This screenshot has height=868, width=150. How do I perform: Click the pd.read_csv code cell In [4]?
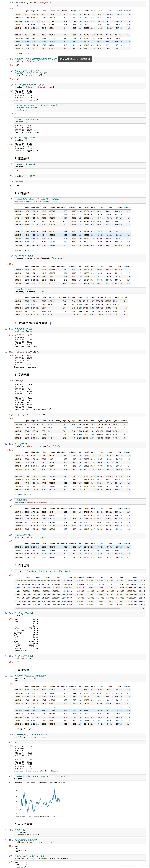click(x=80, y=4)
